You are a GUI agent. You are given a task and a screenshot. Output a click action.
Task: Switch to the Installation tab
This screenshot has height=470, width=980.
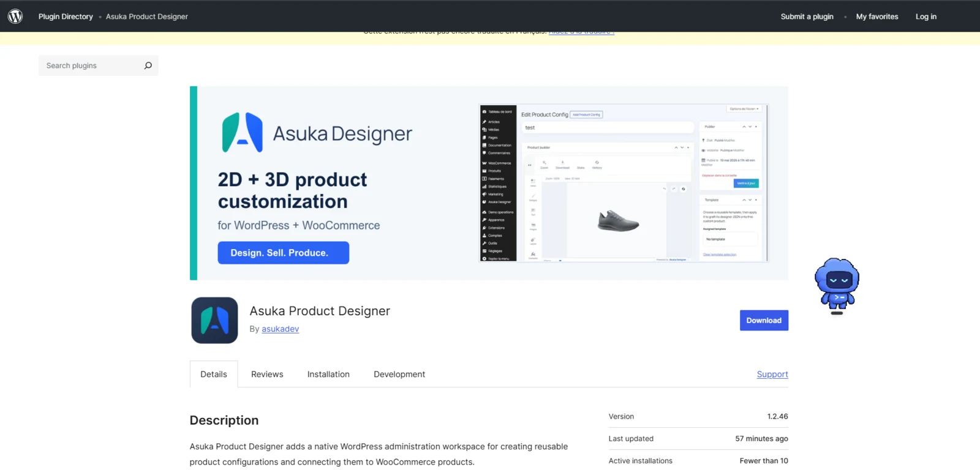328,374
